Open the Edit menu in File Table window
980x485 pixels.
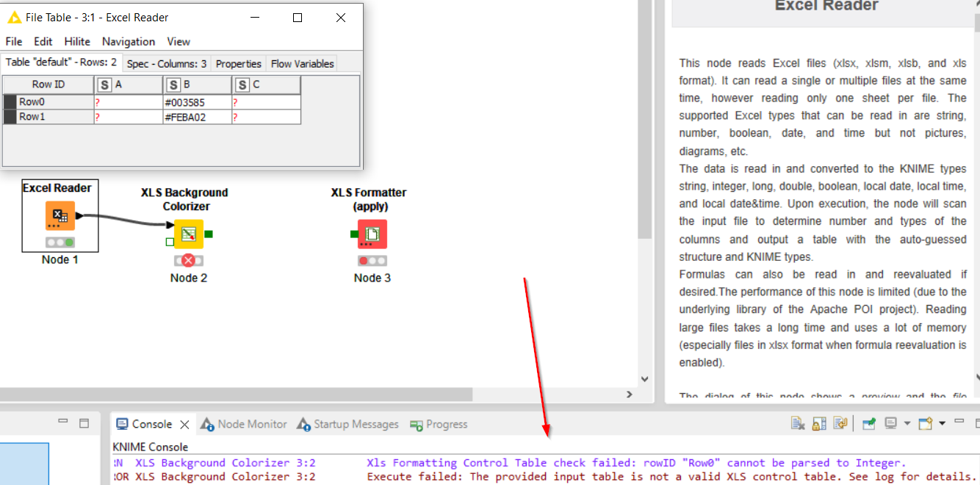43,41
